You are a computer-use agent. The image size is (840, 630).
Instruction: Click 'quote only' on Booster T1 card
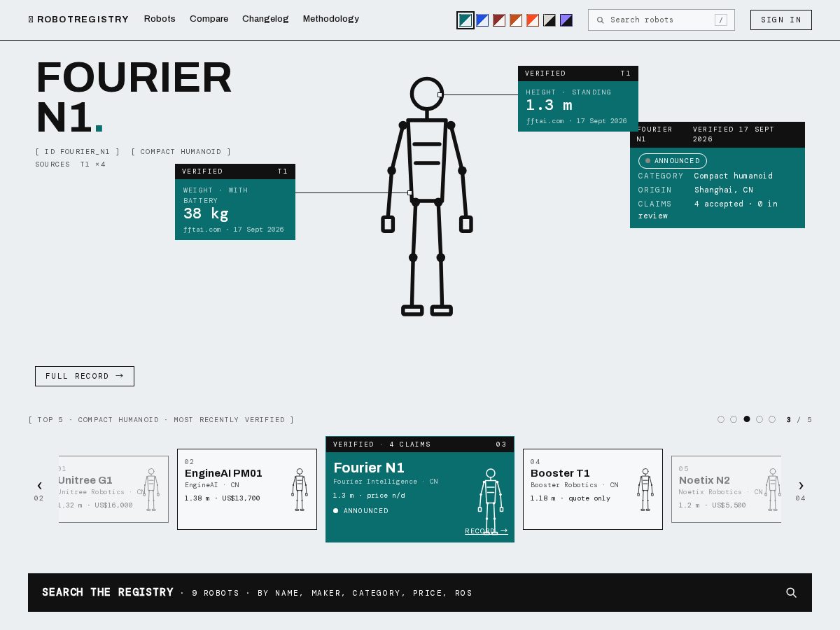(x=589, y=498)
